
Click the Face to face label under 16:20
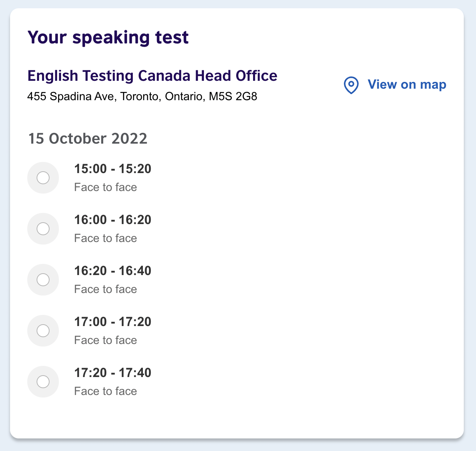(106, 289)
